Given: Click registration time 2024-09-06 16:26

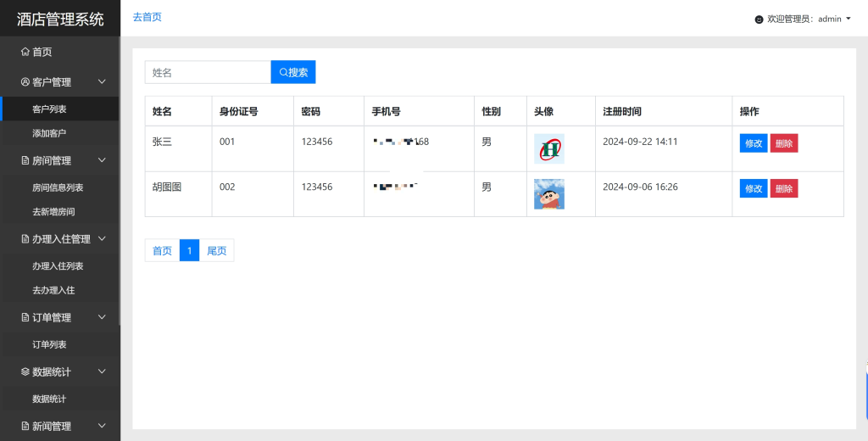Looking at the screenshot, I should [x=641, y=187].
